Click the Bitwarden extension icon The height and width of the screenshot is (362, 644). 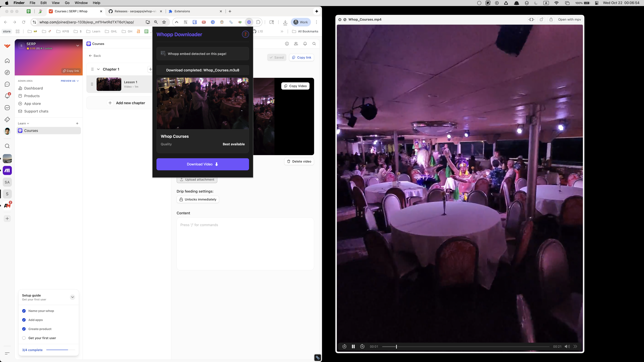194,22
